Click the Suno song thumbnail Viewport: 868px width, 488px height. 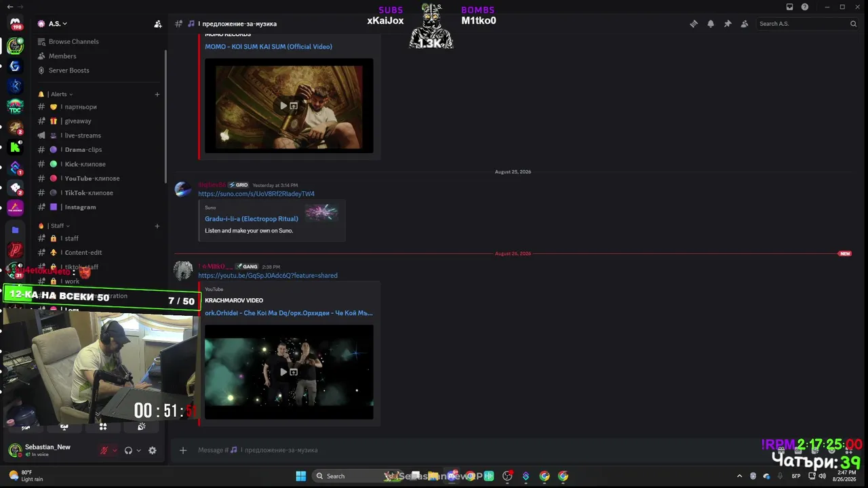click(x=321, y=213)
